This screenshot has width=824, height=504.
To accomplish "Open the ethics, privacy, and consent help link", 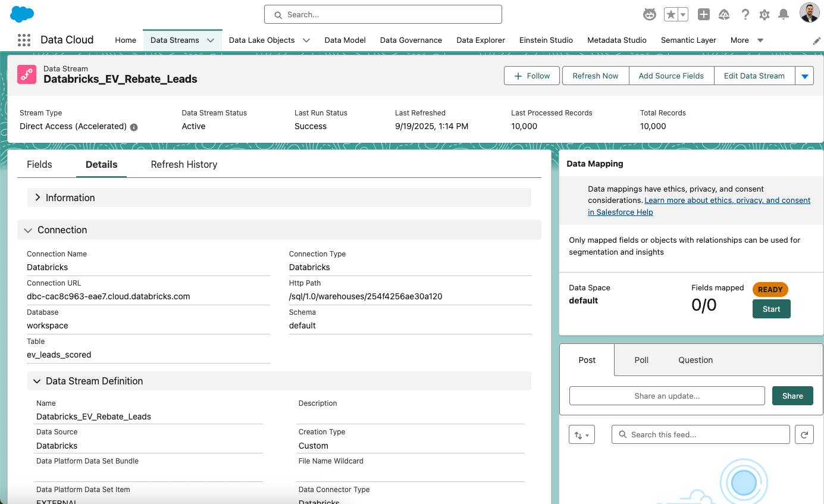I will coord(727,201).
